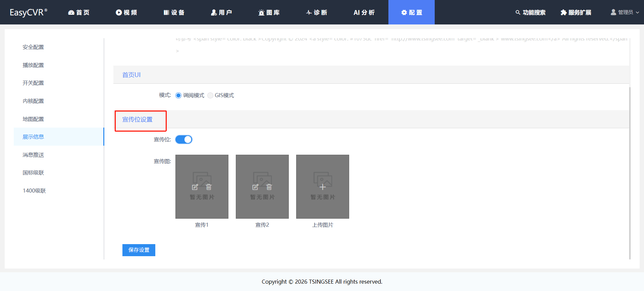
Task: Go to 首页 home in navigation
Action: click(x=79, y=12)
